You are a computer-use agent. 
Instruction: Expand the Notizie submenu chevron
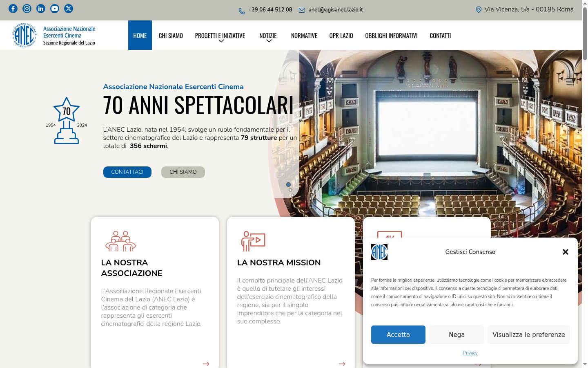[x=269, y=41]
